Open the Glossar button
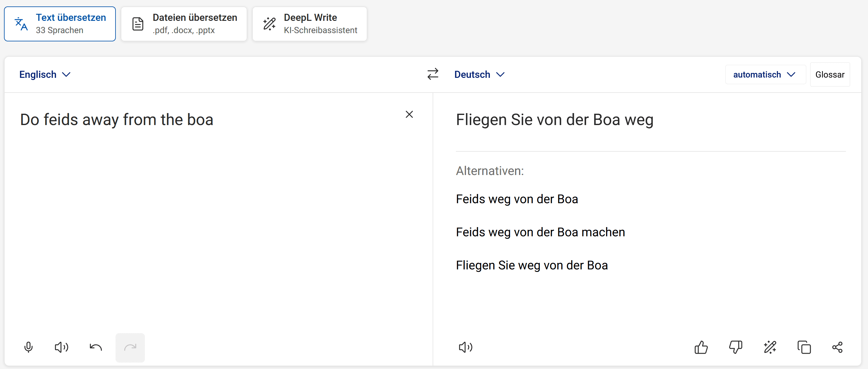868x369 pixels. coord(830,74)
